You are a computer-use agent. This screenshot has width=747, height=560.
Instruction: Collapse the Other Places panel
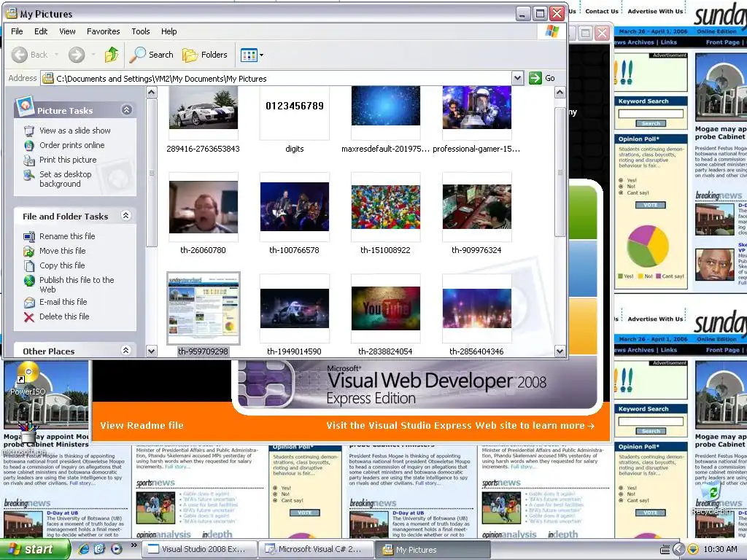click(125, 351)
